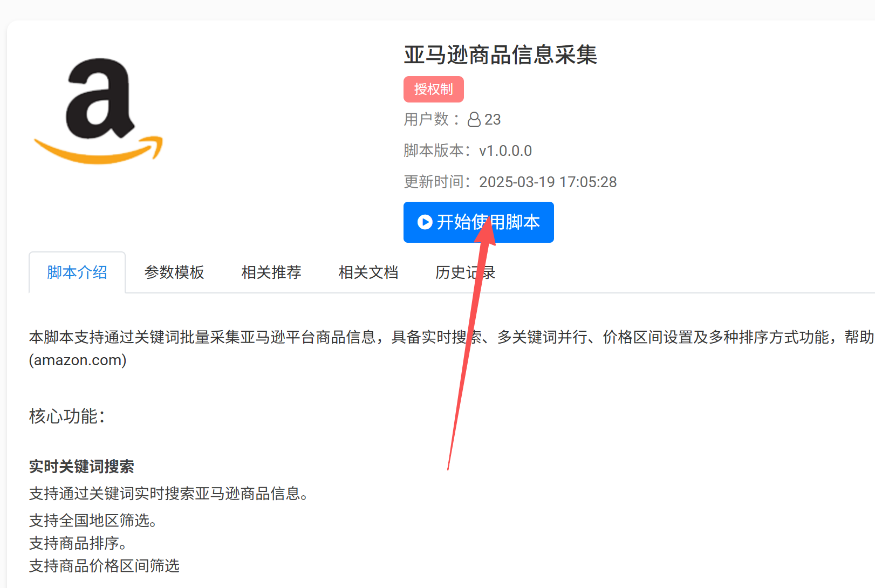Click the update time 2025-03-19 17:05:28
The height and width of the screenshot is (588, 875).
(548, 182)
